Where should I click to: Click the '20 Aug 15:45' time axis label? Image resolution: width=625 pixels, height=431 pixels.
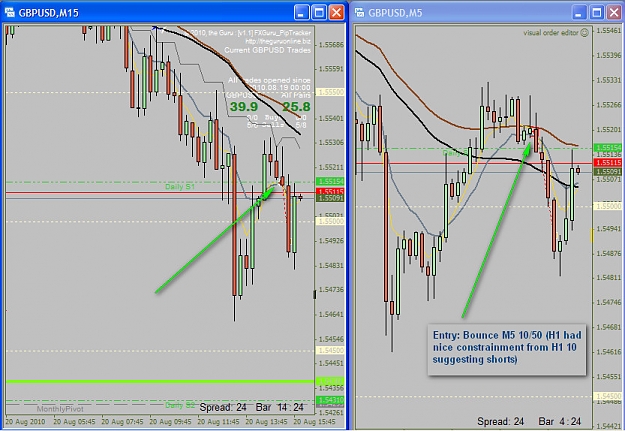pyautogui.click(x=314, y=421)
